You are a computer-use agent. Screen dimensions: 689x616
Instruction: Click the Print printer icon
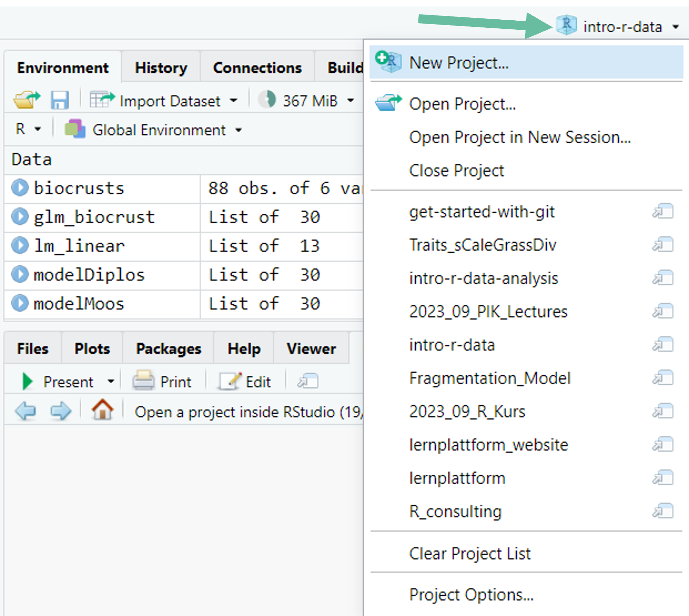click(x=143, y=381)
